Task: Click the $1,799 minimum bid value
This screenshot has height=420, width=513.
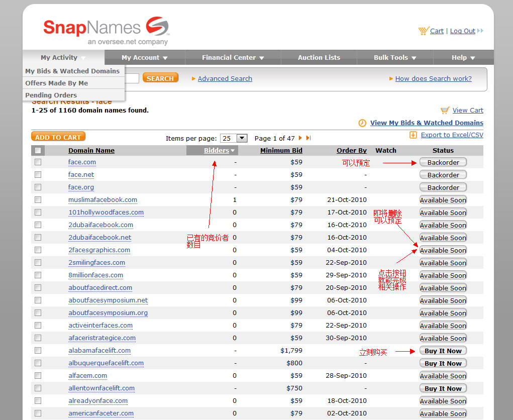Action: (291, 350)
